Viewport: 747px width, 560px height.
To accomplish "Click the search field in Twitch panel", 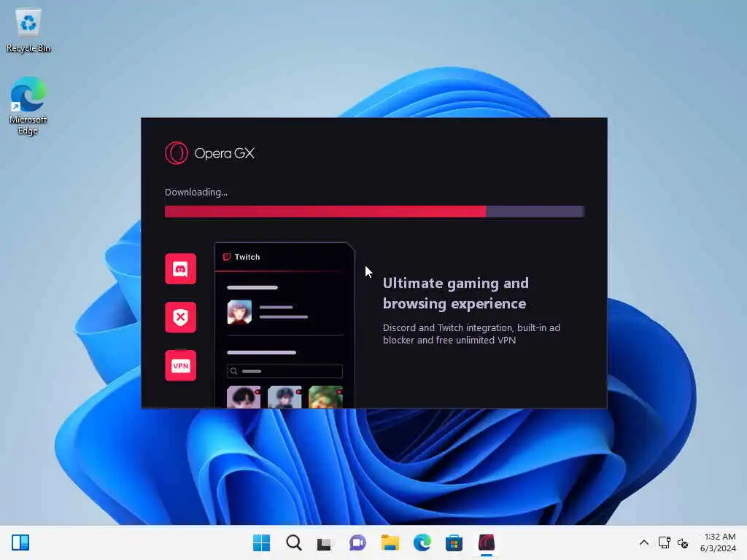I will [285, 371].
